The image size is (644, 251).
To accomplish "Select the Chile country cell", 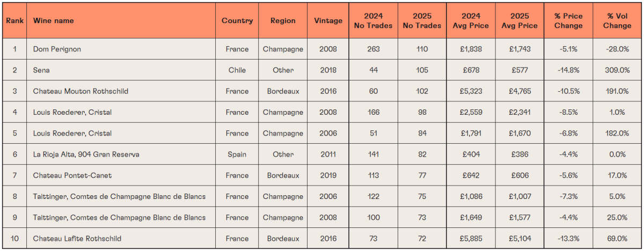I will click(x=237, y=70).
